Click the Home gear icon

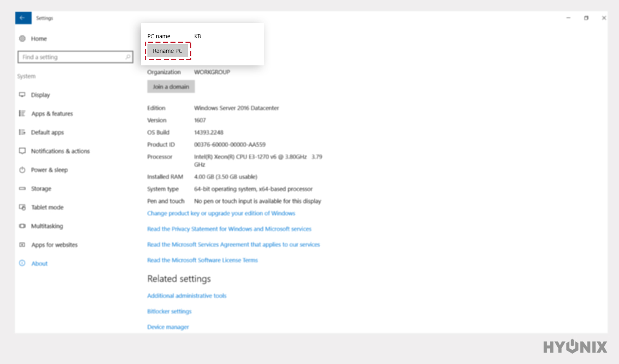point(23,38)
